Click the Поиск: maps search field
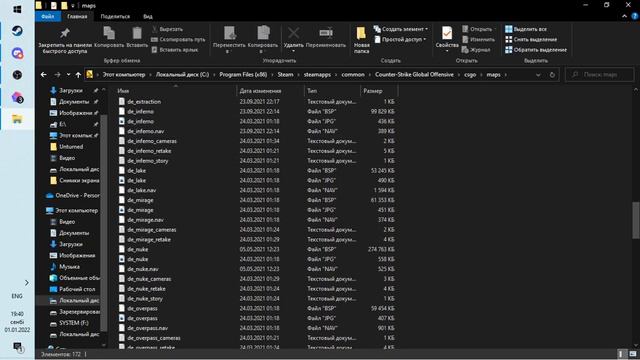 pyautogui.click(x=600, y=75)
